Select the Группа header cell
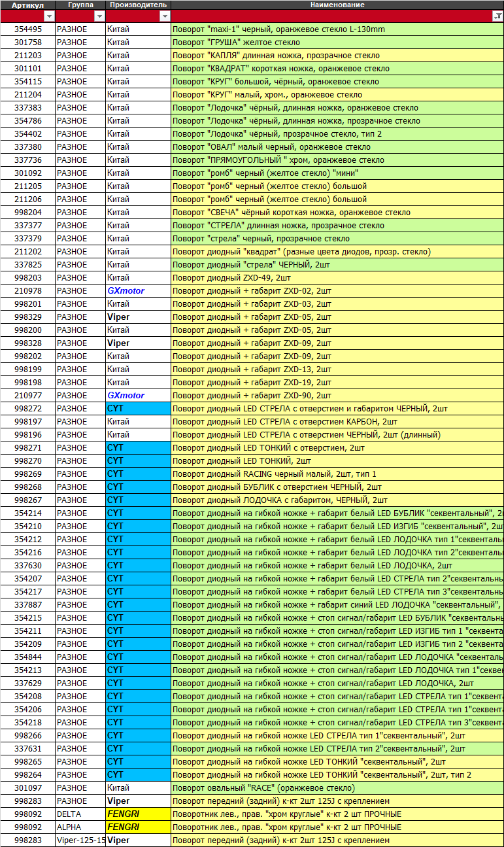Image resolution: width=504 pixels, height=847 pixels. 80,5
